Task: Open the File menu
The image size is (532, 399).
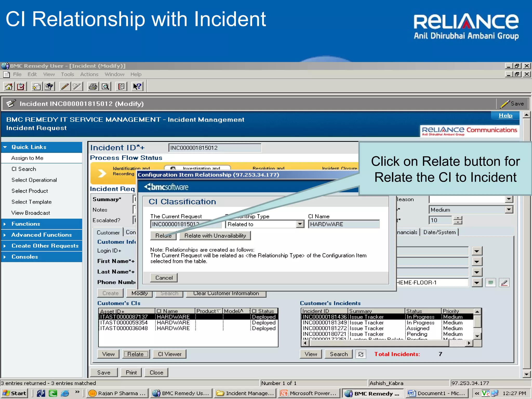Action: coord(17,74)
